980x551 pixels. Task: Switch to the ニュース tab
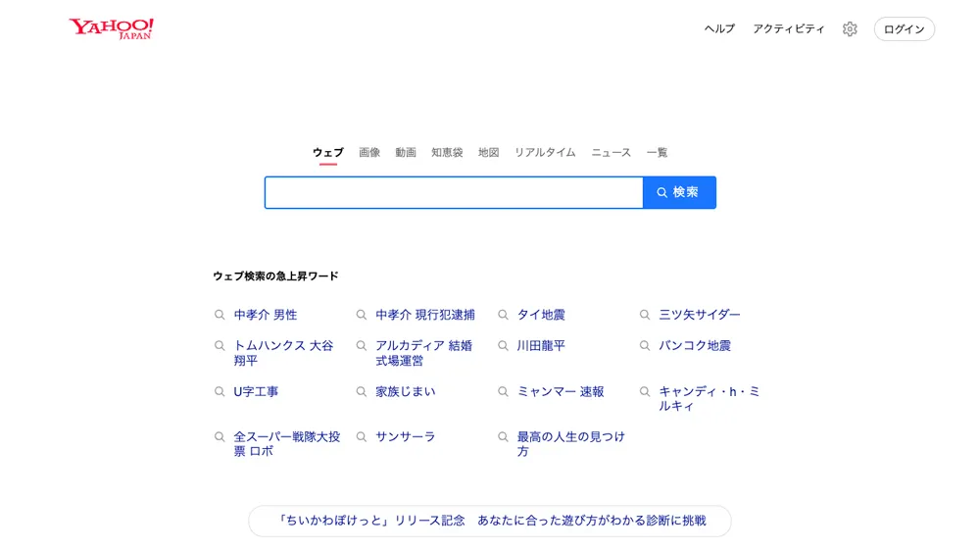coord(612,153)
